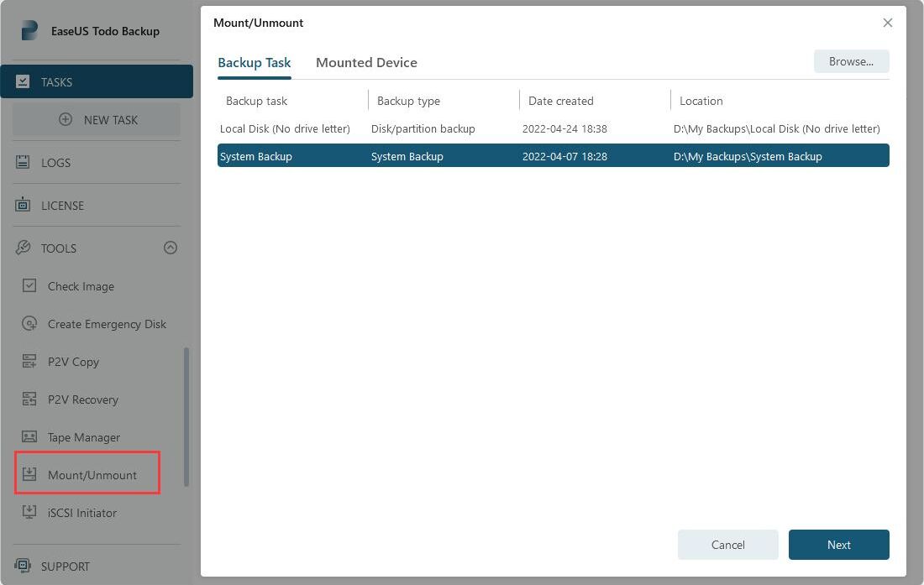Click the Mount/Unmount tool icon
This screenshot has width=924, height=585.
pos(29,473)
